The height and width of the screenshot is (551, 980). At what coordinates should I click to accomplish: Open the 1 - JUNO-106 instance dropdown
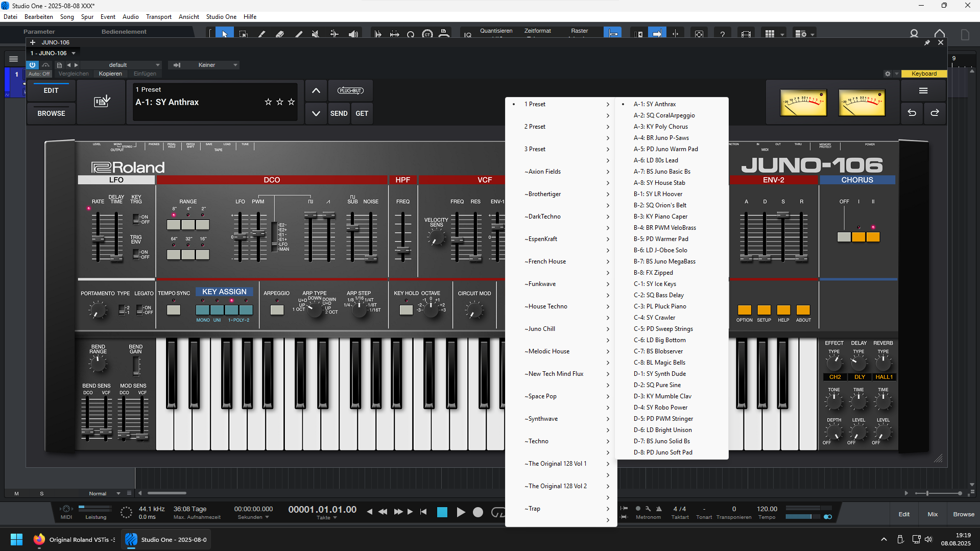[53, 53]
